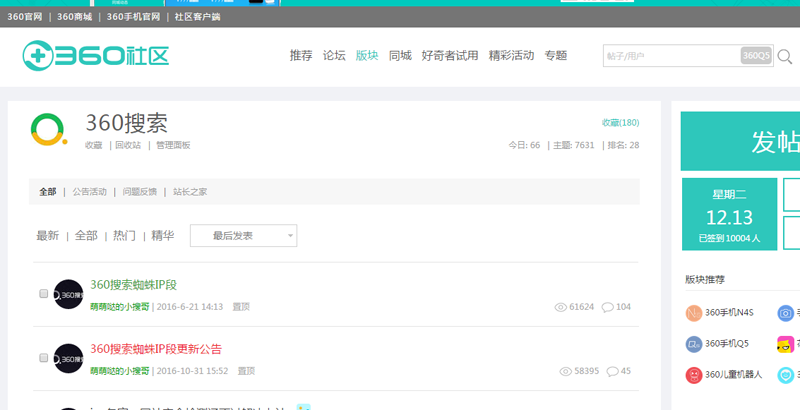Open post titled 360搜索蜘蛛IP段

click(134, 285)
